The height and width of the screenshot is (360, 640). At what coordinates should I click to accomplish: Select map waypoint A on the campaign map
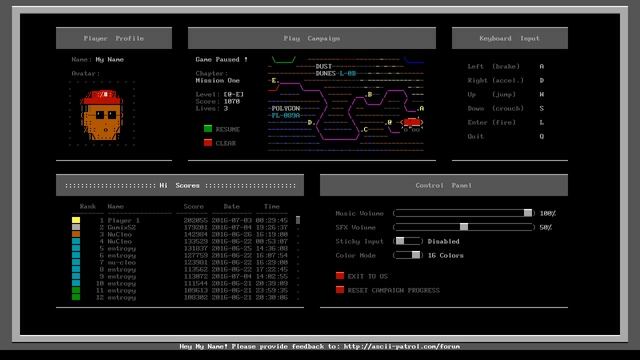click(422, 109)
